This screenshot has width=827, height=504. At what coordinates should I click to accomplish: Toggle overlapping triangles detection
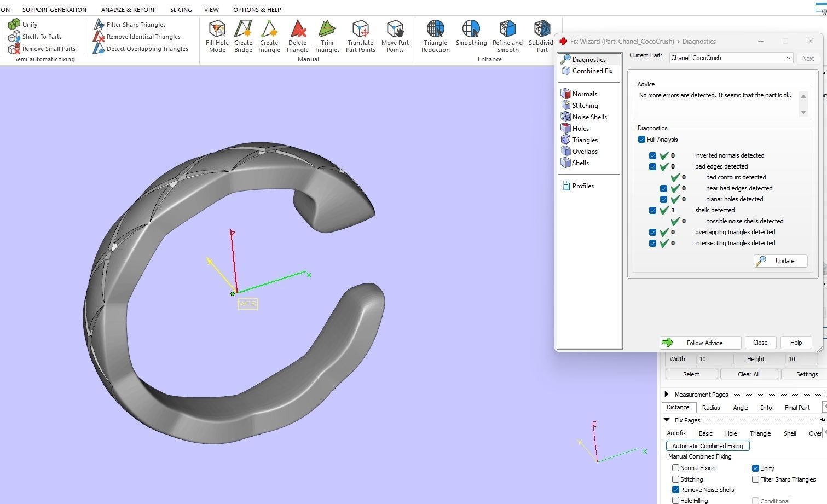point(652,232)
